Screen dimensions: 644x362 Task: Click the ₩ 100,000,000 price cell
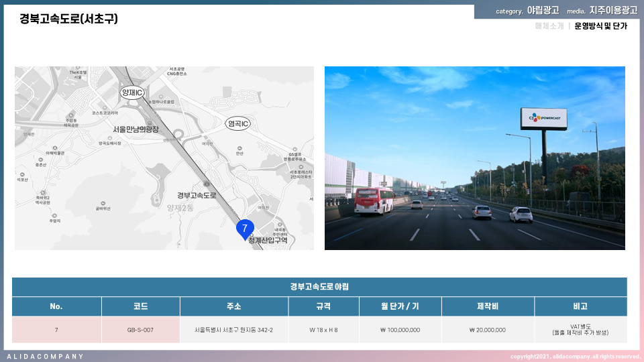[398, 330]
